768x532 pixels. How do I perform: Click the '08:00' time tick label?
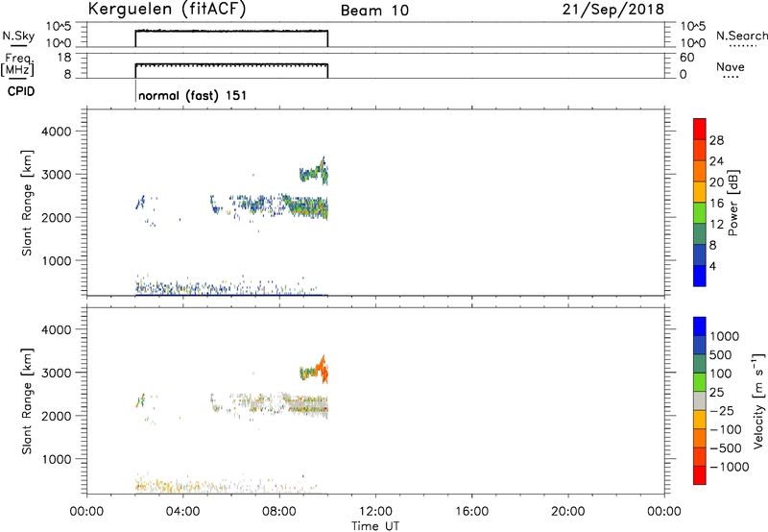point(279,512)
